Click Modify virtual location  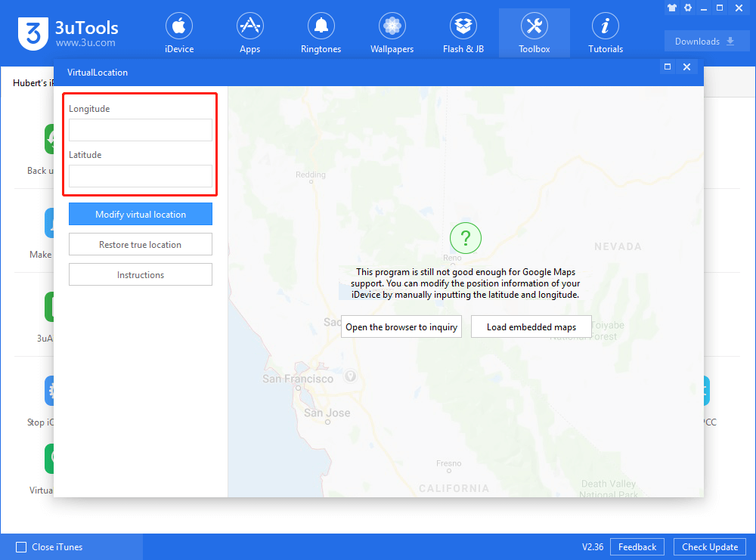coord(140,214)
